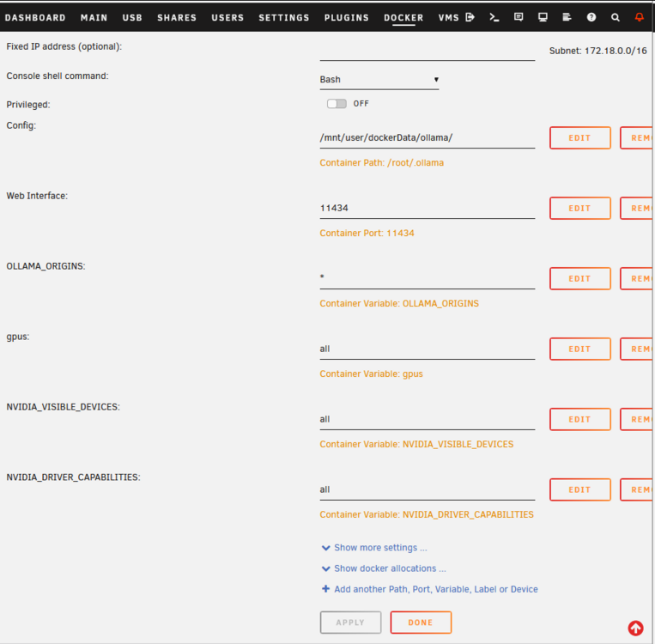This screenshot has width=655, height=644.
Task: Click Remove for Config path
Action: [638, 138]
